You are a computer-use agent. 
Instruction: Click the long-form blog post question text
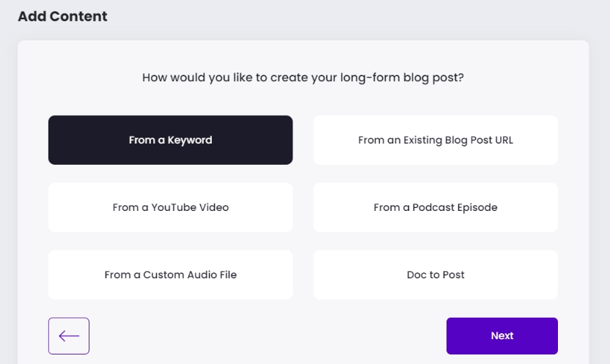(303, 77)
